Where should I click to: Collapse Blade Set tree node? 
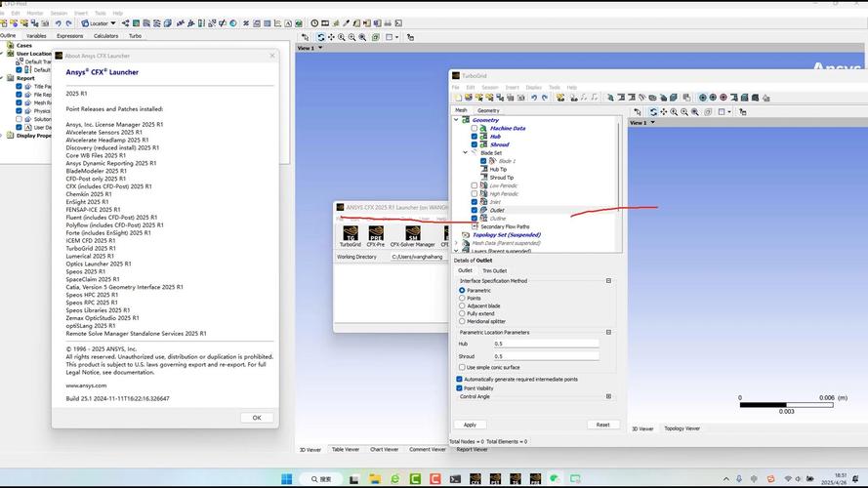(x=465, y=152)
